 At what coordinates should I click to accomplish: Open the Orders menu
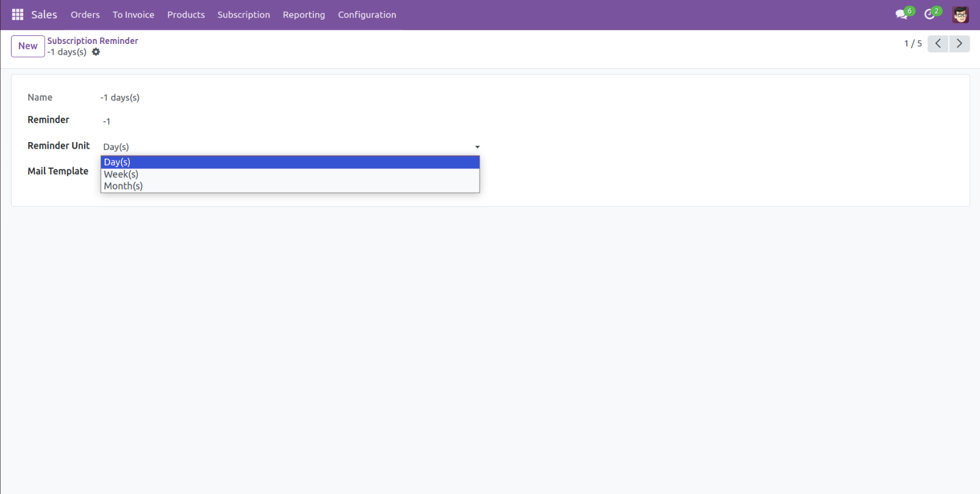(85, 15)
